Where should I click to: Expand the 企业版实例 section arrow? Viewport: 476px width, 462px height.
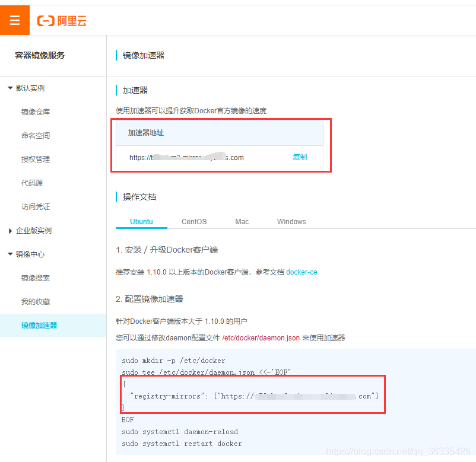10,231
